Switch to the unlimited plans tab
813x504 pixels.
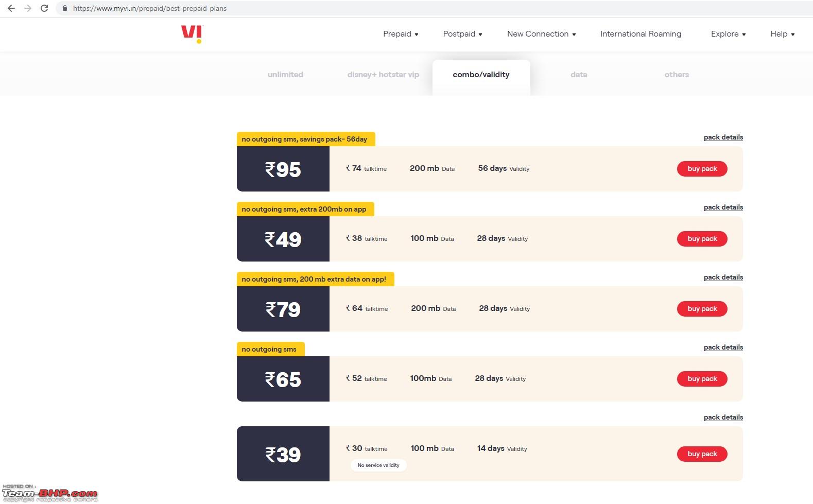click(285, 75)
